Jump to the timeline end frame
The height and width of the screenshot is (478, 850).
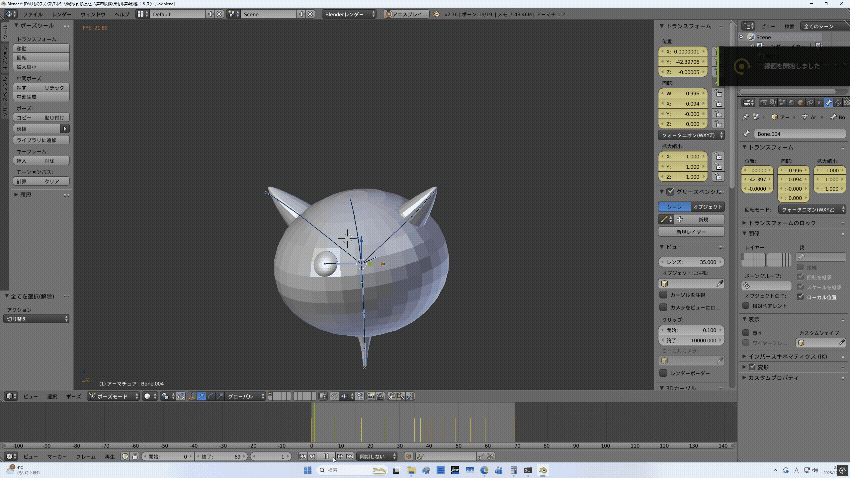coord(350,456)
